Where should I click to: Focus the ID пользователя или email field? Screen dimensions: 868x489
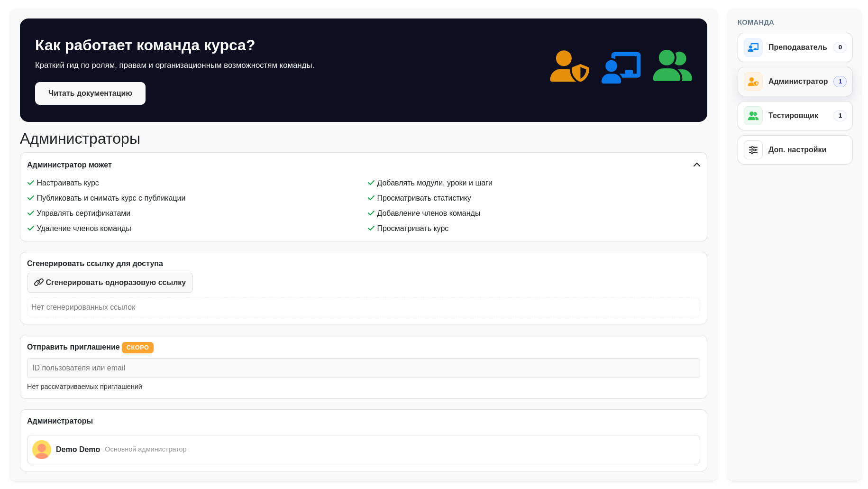point(363,368)
